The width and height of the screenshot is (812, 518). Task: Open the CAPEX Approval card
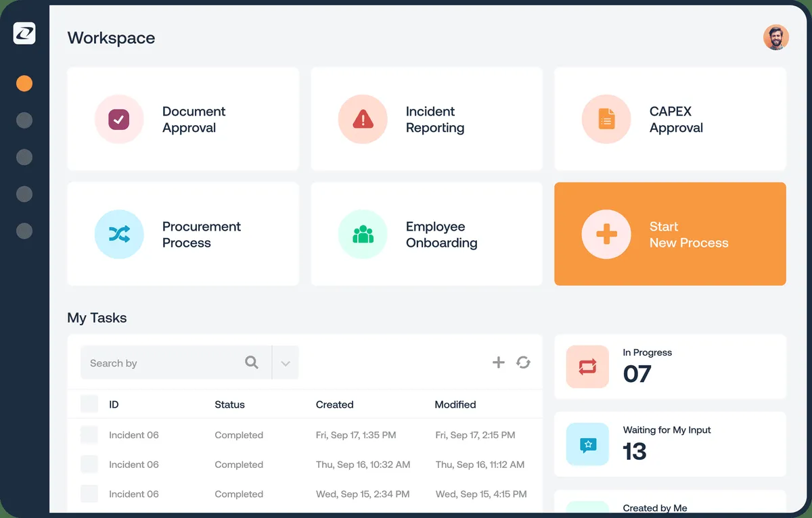click(x=671, y=119)
